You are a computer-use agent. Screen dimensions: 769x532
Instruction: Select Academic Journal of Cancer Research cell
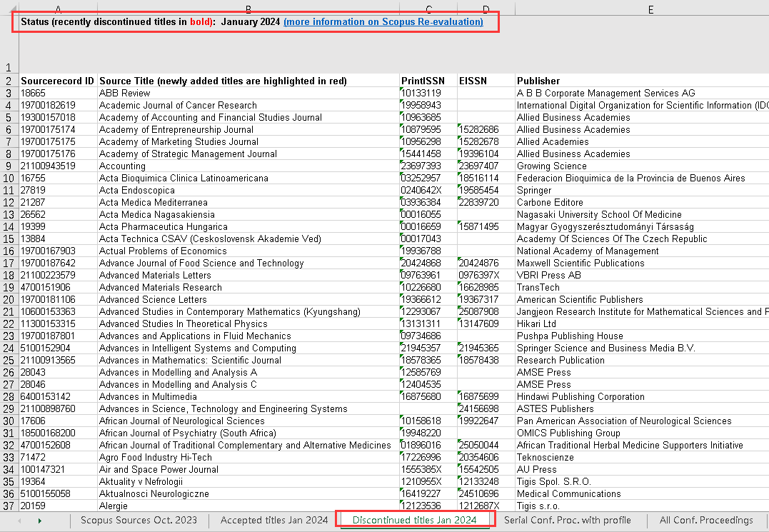pyautogui.click(x=248, y=106)
